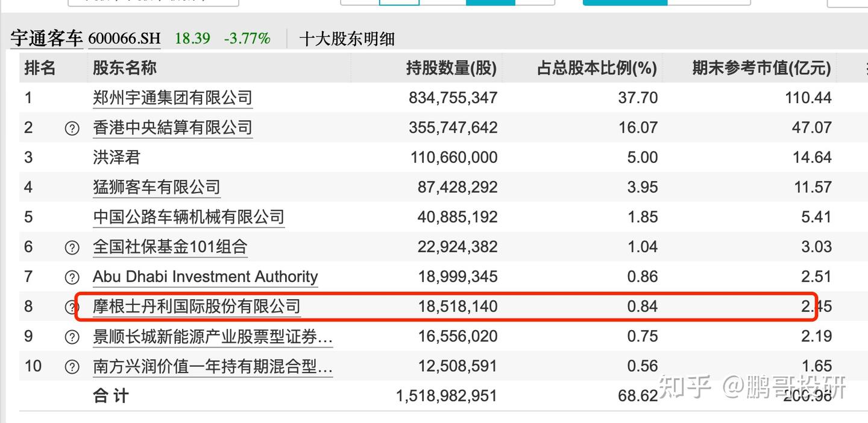Open Abu Dhabi Investment Authority link

coord(205,276)
